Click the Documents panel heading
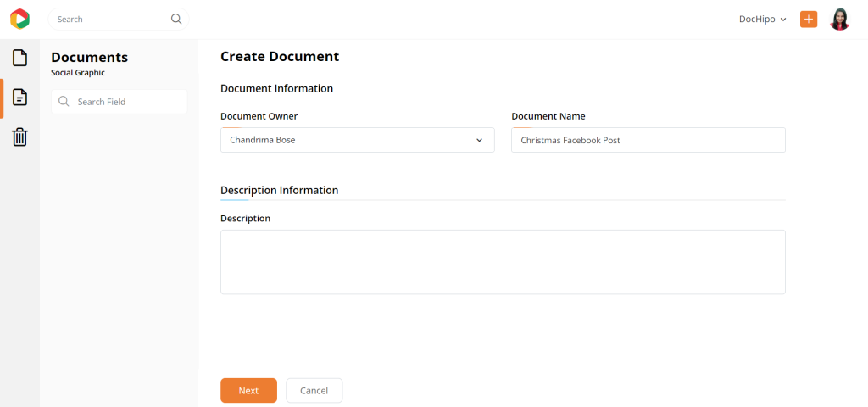This screenshot has width=868, height=407. click(89, 57)
